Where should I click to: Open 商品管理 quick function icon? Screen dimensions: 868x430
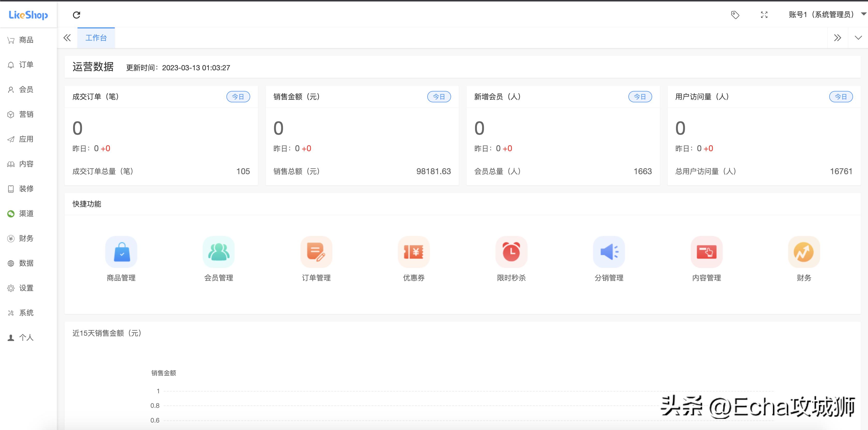pos(121,252)
